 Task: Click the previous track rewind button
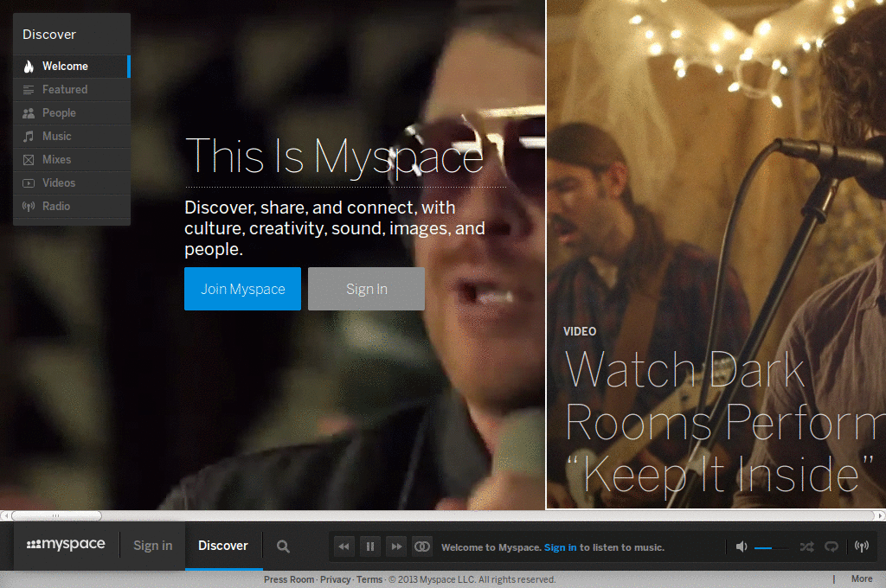coord(344,546)
